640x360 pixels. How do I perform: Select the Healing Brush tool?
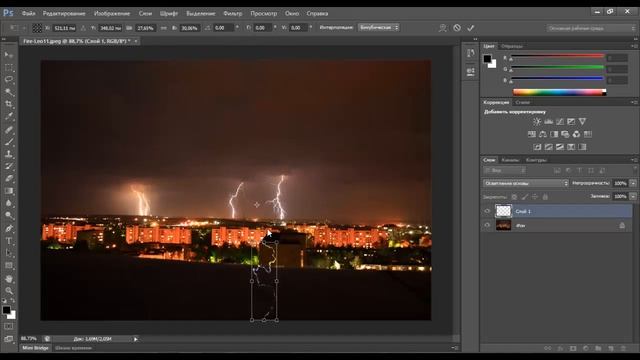(9, 130)
